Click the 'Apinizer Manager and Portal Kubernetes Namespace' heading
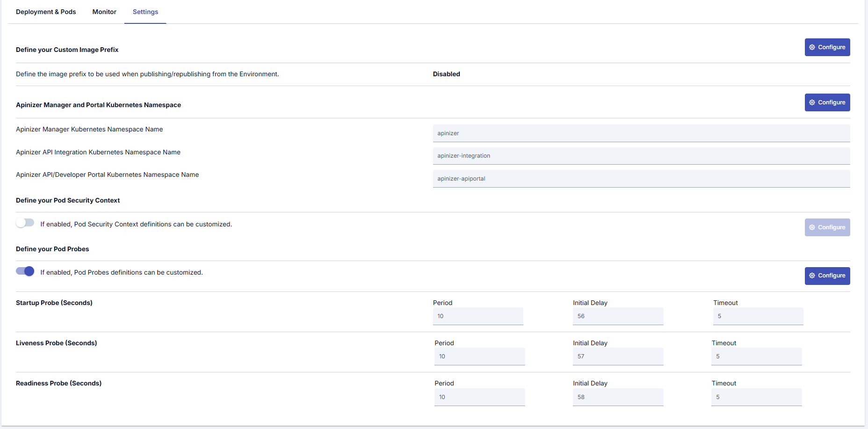This screenshot has height=429, width=868. [98, 105]
